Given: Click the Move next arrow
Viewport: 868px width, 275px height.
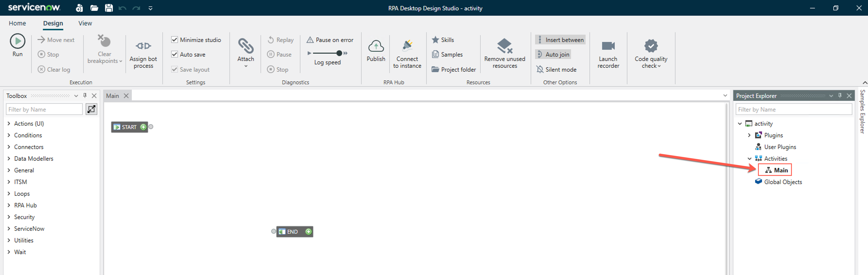Looking at the screenshot, I should (56, 40).
